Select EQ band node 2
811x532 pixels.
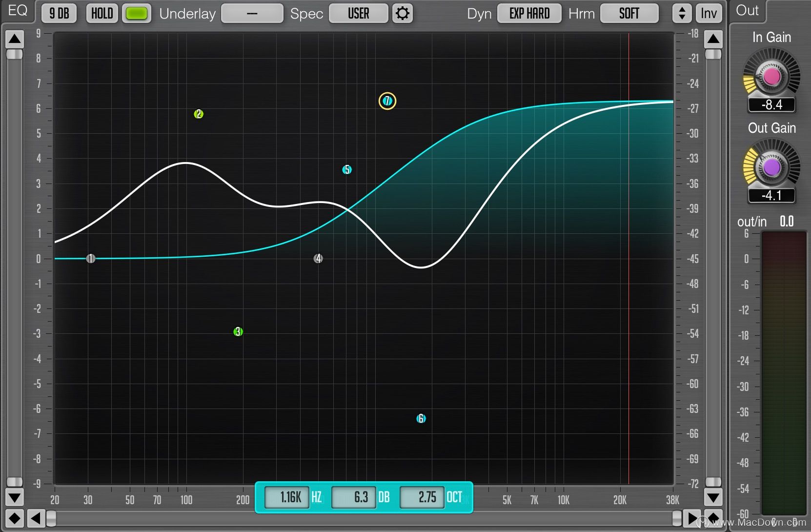[x=198, y=114]
